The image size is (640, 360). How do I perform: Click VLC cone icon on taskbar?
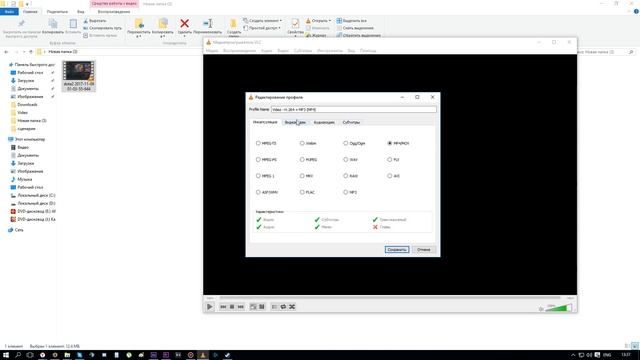point(203,355)
